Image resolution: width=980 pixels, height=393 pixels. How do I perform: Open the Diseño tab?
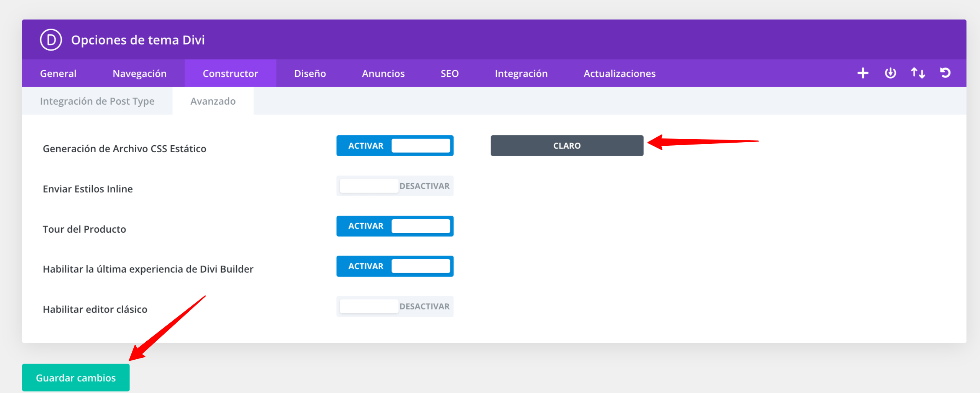point(310,73)
